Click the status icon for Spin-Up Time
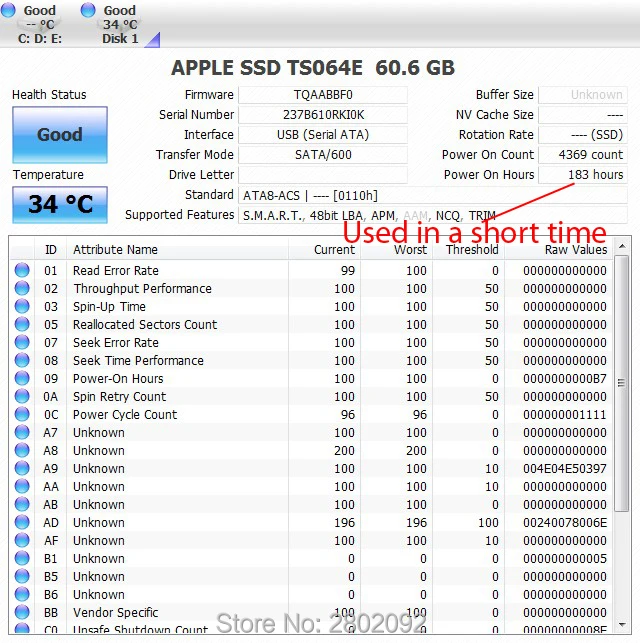Screen dimensions: 640x643 [x=22, y=306]
